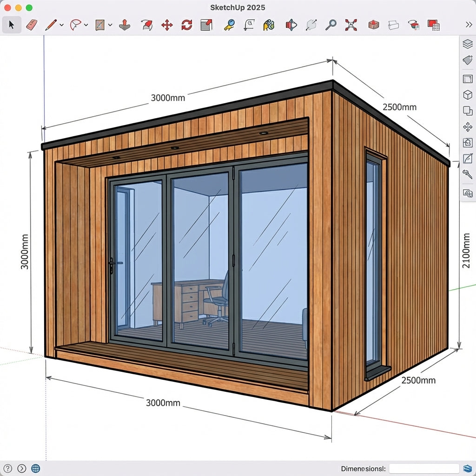Click SketchUp 2025 in the title bar
This screenshot has height=476, width=476.
(x=238, y=7)
